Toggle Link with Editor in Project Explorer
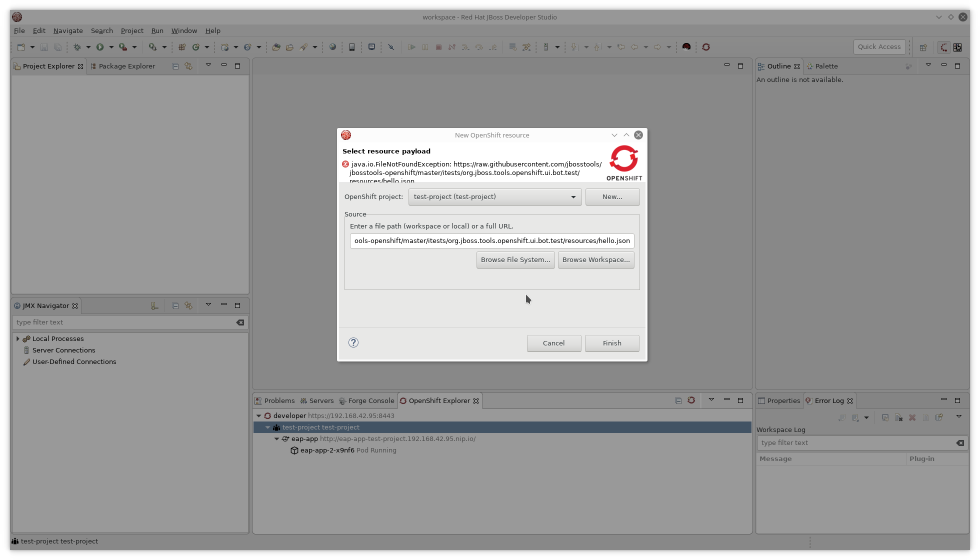Viewport: 980px width, 560px height. pyautogui.click(x=188, y=66)
